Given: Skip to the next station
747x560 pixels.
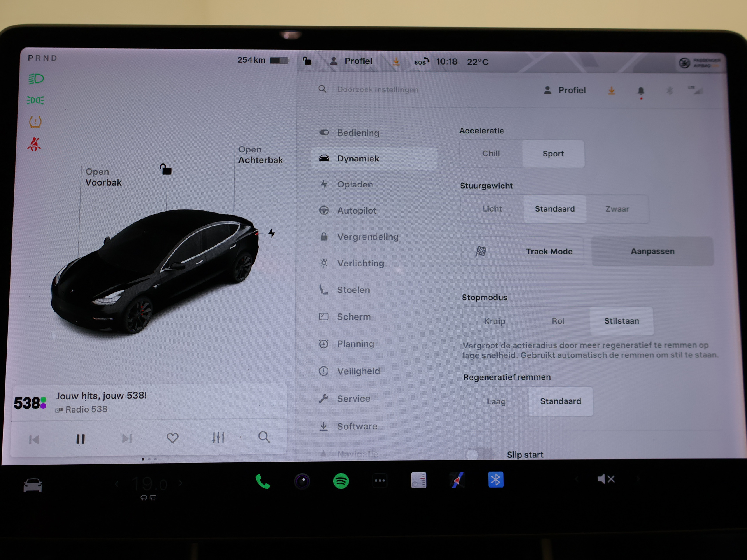Looking at the screenshot, I should click(x=127, y=439).
